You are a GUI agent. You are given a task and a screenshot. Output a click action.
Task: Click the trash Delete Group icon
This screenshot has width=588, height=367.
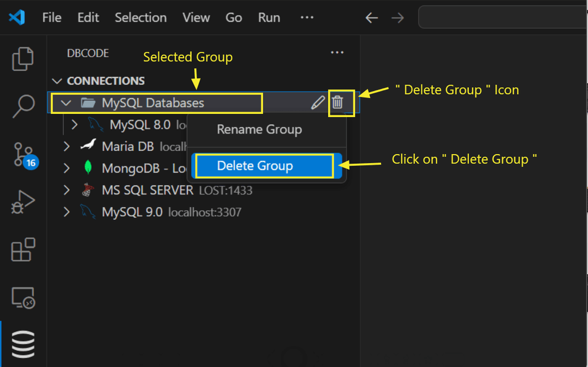(x=338, y=102)
